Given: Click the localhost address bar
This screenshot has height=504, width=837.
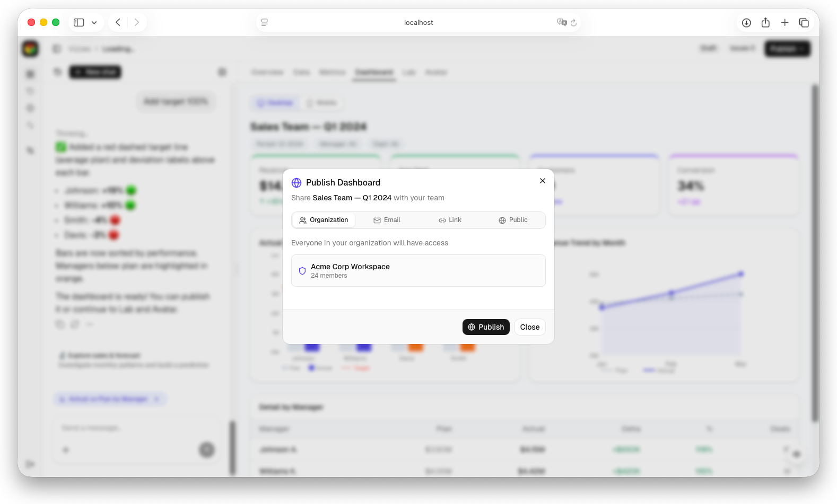Looking at the screenshot, I should [x=418, y=22].
